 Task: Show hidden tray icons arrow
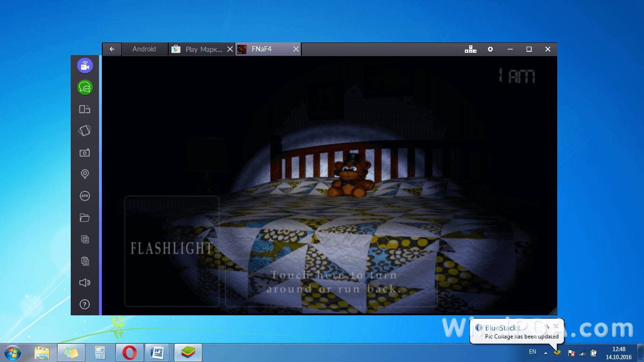546,353
